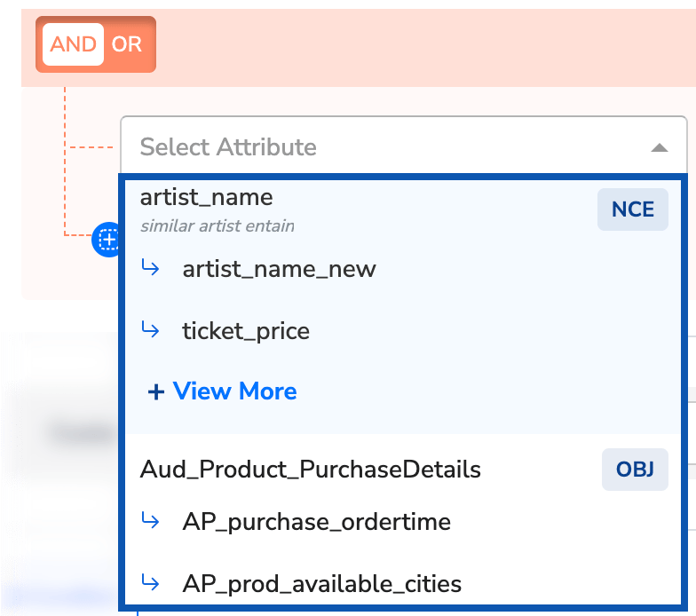The image size is (696, 616).
Task: Click the arrow icon before AP_purchase_ordertime
Action: 150,520
